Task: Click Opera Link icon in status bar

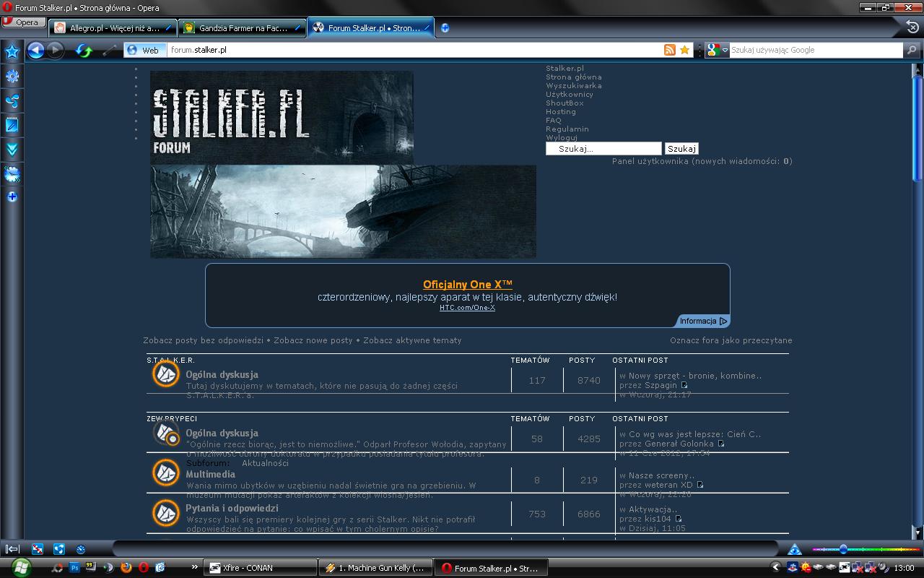Action: 38,549
